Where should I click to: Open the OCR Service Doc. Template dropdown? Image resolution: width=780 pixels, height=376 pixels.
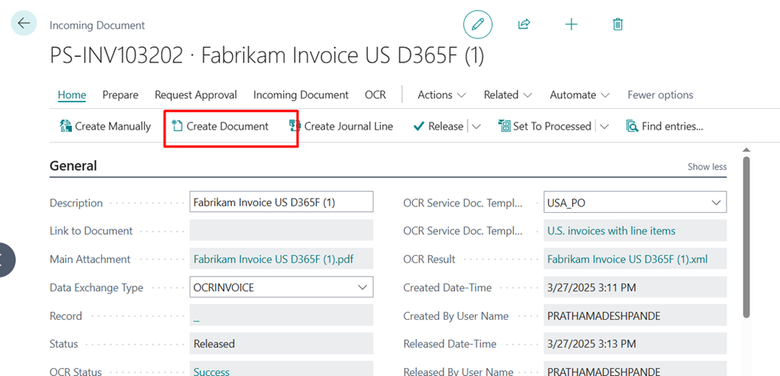tap(635, 202)
